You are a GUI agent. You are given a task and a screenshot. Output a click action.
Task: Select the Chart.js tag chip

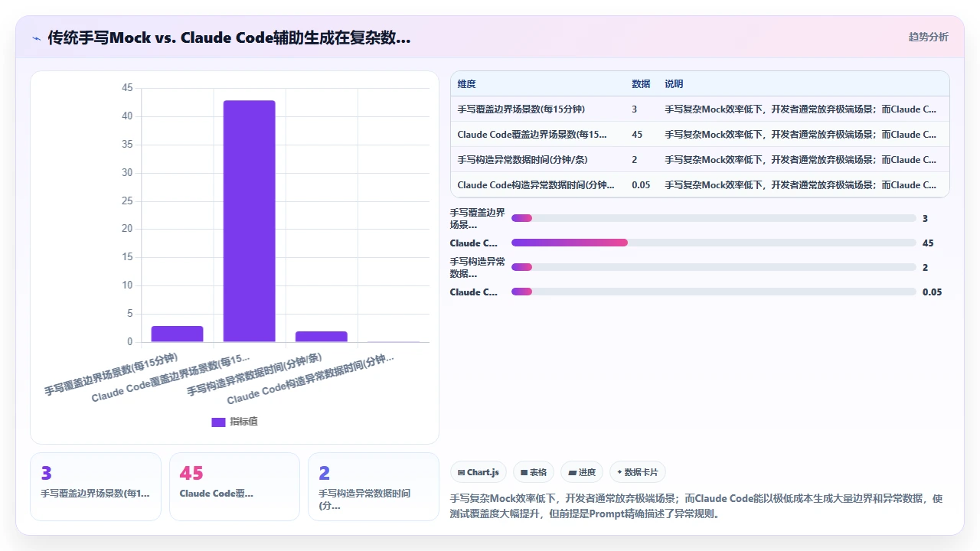[478, 472]
